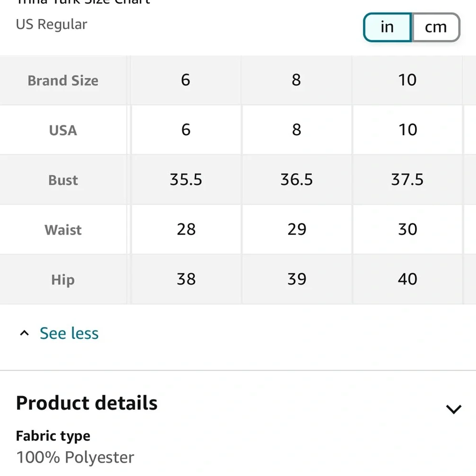Select Brand Size 8 column cell
Screen dimensions: 476x476
click(x=297, y=80)
